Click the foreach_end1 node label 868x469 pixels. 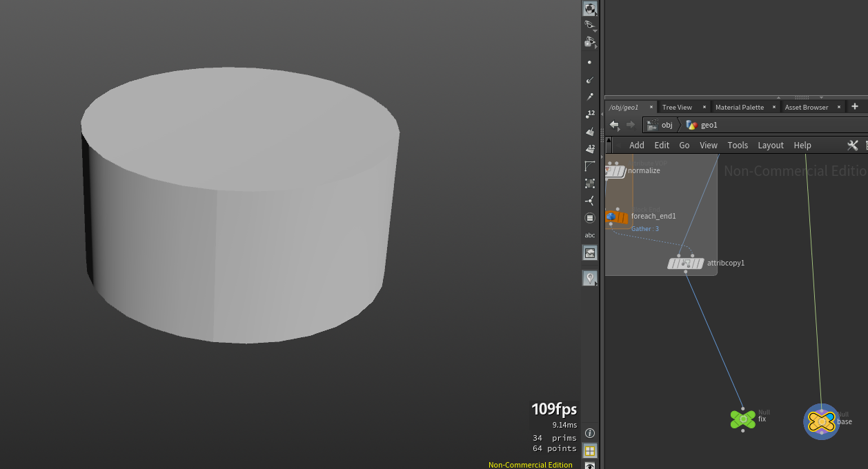[653, 216]
